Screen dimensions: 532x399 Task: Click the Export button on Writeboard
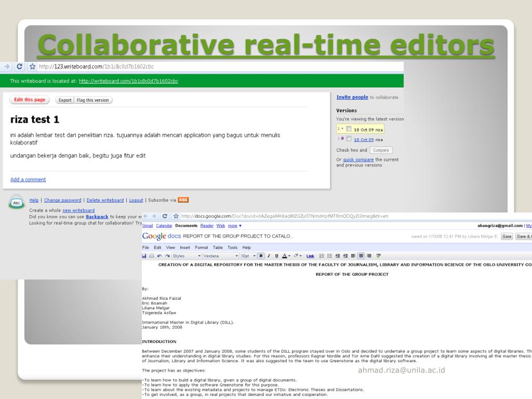pyautogui.click(x=65, y=100)
